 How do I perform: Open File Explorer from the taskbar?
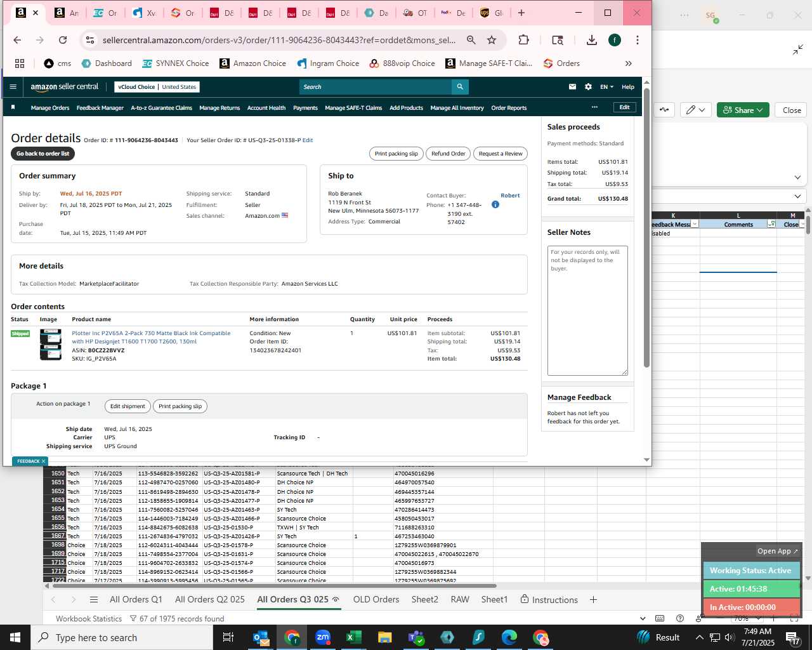pos(384,637)
